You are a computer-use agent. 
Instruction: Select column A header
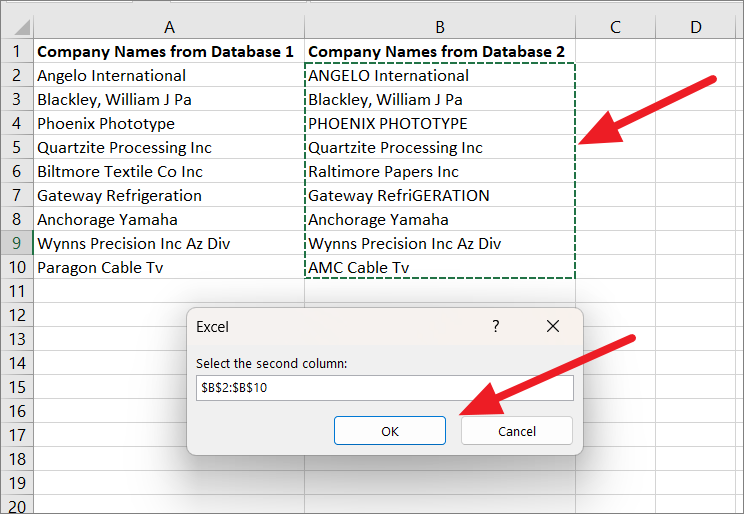[169, 27]
